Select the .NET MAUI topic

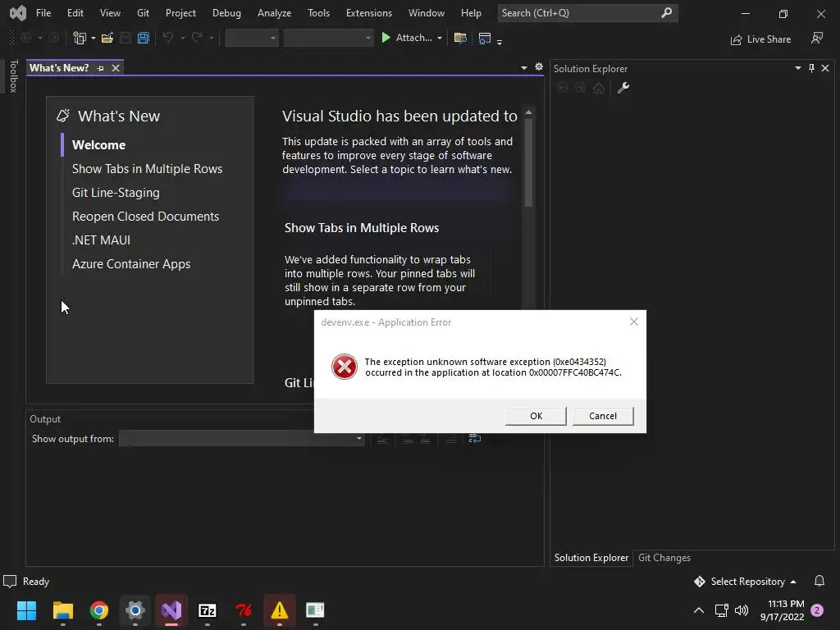click(101, 240)
